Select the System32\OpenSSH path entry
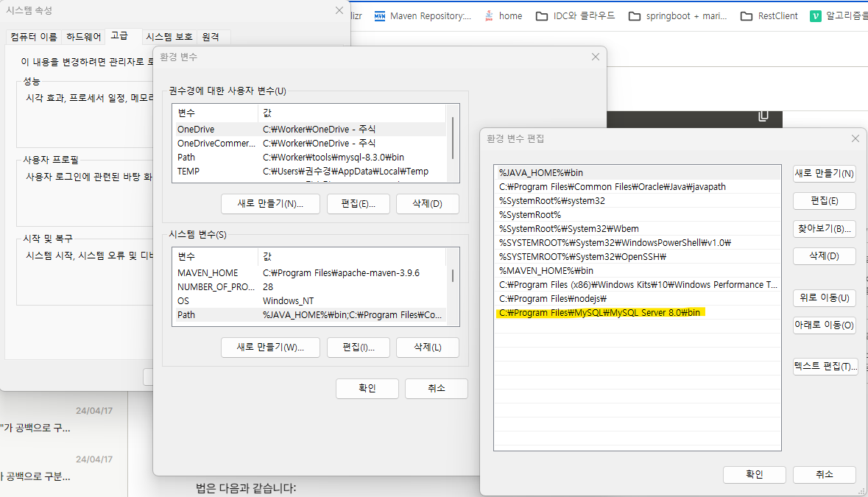The image size is (868, 497). click(x=638, y=257)
